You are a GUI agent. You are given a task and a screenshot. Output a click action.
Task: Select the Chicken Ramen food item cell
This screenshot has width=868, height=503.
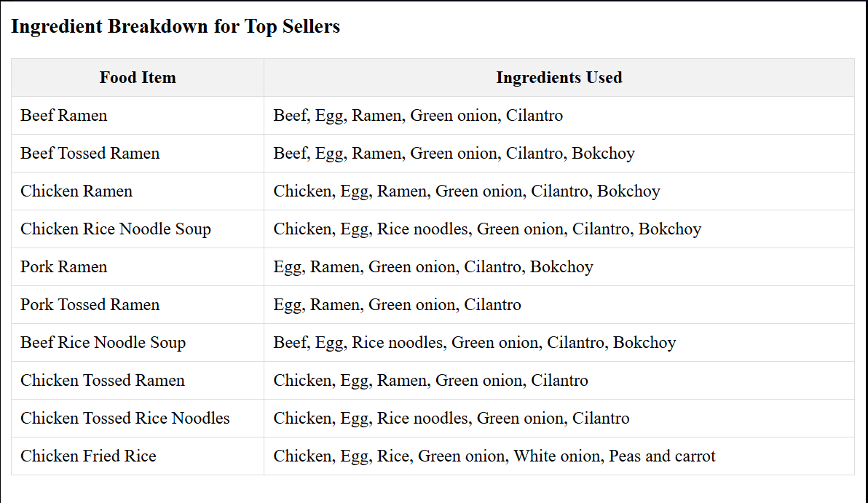[x=76, y=191]
